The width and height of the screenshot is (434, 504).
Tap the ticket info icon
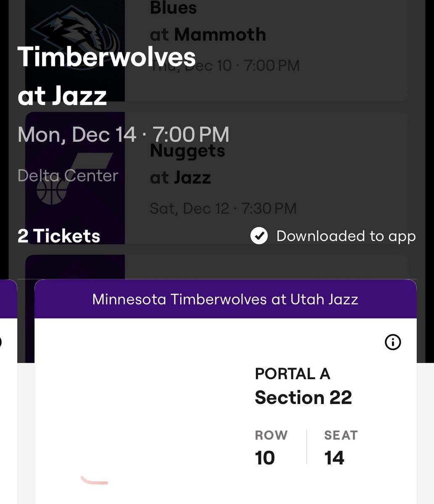point(393,342)
